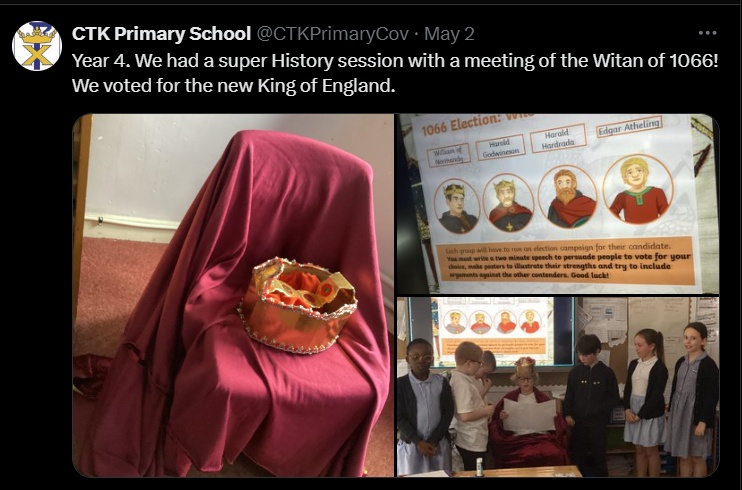742x490 pixels.
Task: Click the William of Normandy label
Action: [448, 155]
